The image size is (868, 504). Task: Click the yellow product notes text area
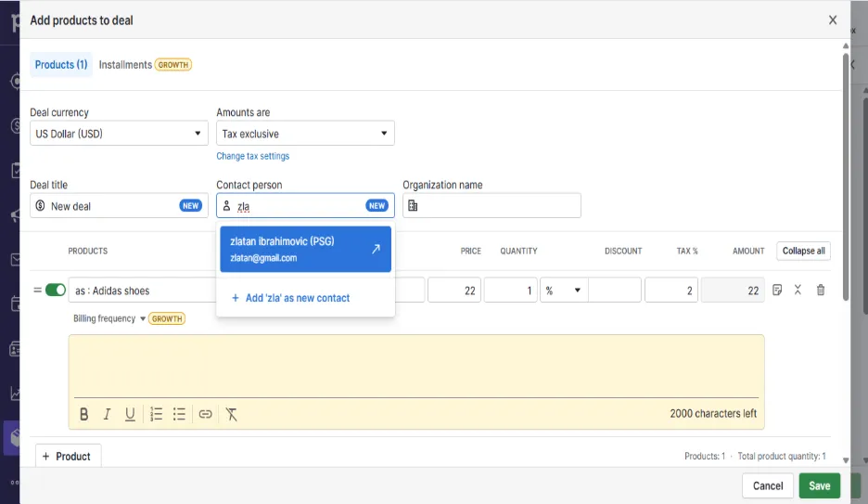[416, 366]
